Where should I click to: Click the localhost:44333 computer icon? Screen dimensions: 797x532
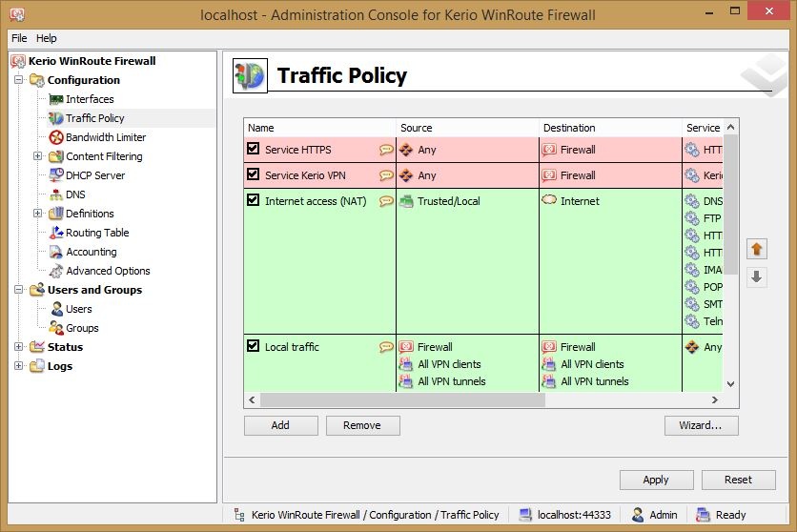click(x=525, y=515)
